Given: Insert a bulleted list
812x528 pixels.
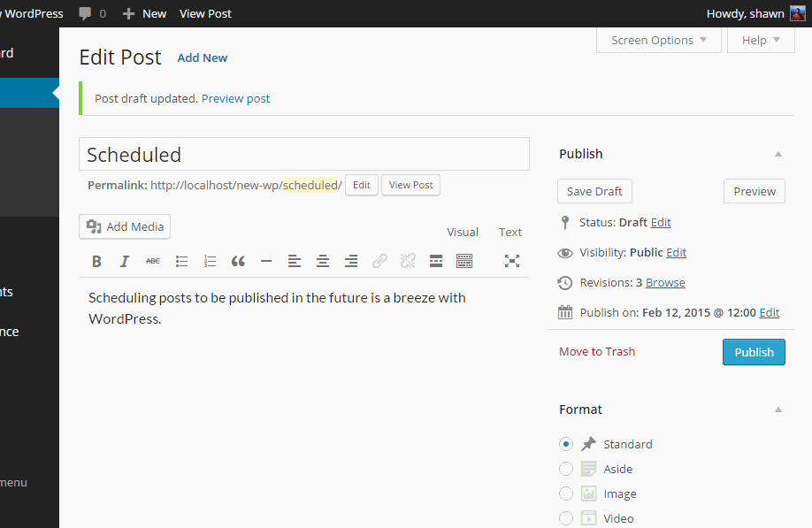Looking at the screenshot, I should click(x=181, y=262).
